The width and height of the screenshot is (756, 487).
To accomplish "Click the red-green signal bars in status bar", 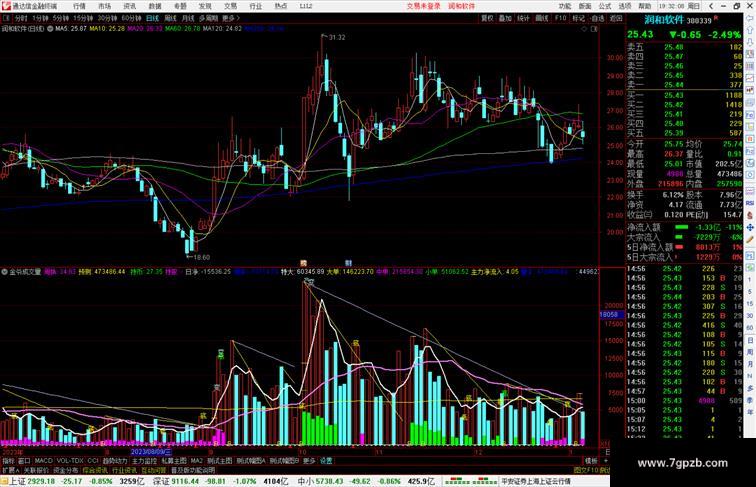I will [471, 481].
